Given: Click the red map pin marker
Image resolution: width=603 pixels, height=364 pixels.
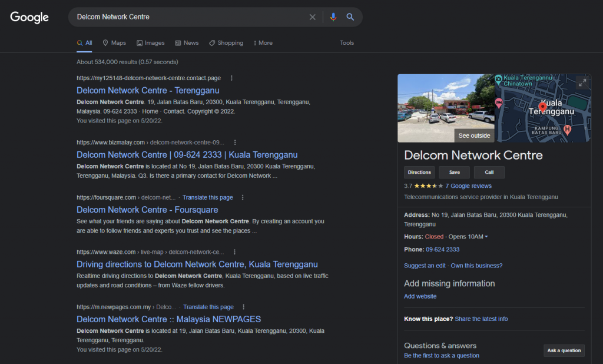Looking at the screenshot, I should click(543, 107).
